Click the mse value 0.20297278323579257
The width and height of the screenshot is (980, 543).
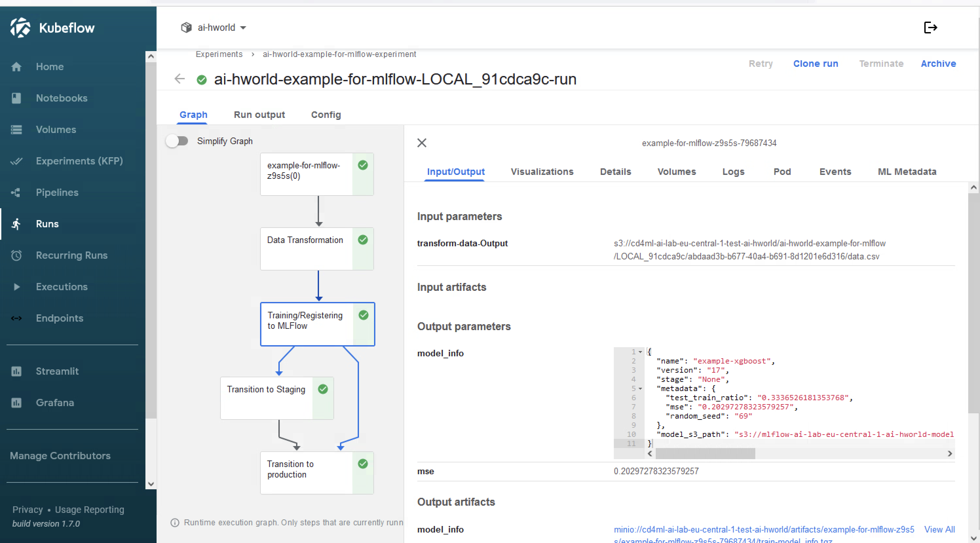click(x=656, y=471)
